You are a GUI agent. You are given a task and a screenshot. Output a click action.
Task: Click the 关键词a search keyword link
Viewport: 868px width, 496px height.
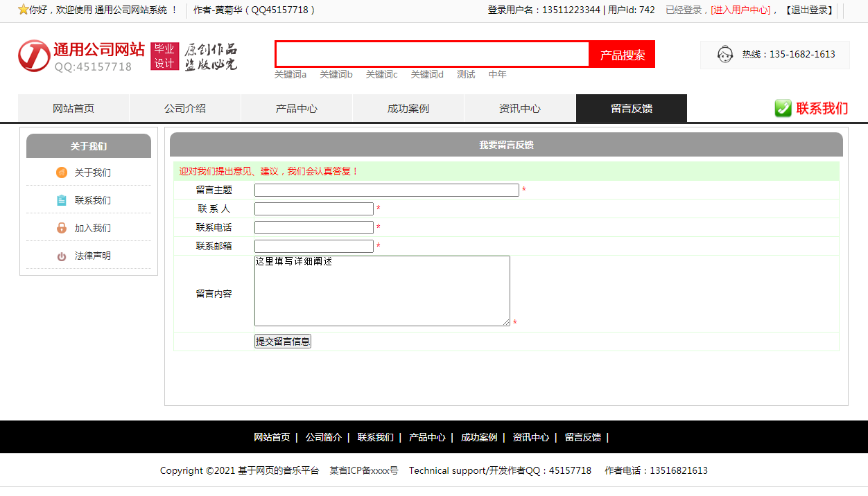coord(290,74)
